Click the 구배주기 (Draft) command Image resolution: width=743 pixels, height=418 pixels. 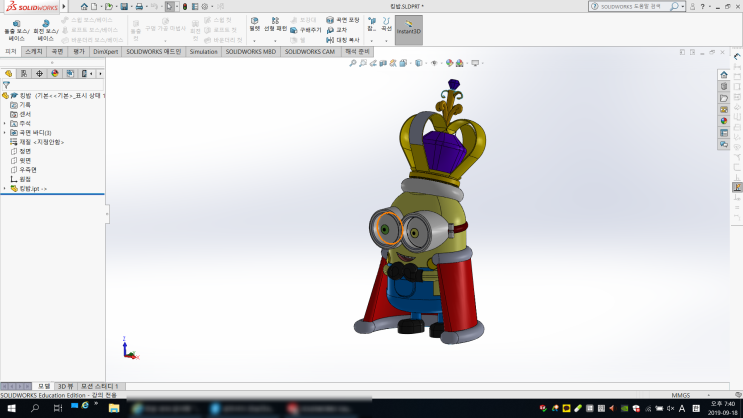tap(306, 30)
